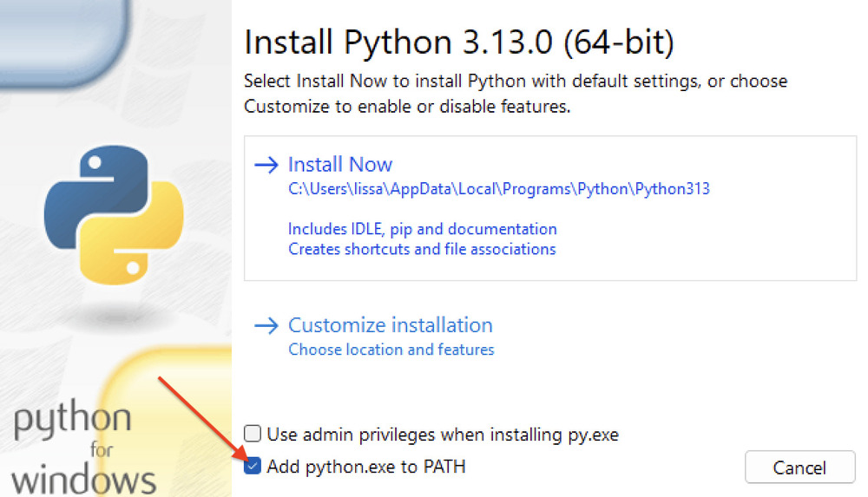Click the arrow icon beside Customize installation
This screenshot has height=497, width=868.
(266, 325)
